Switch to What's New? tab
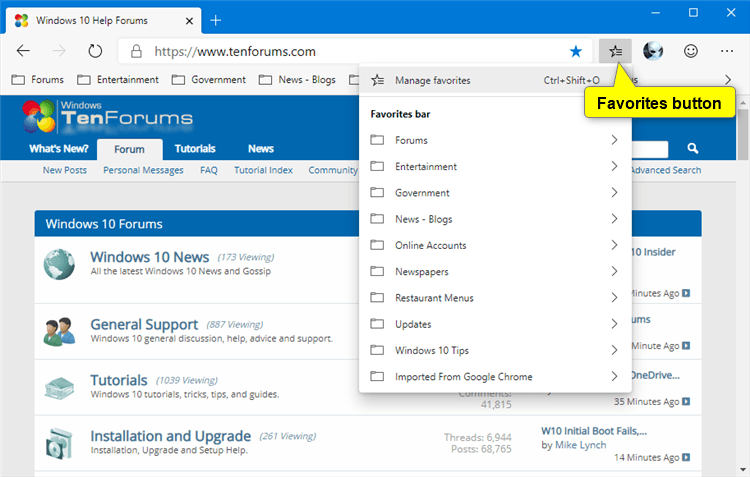This screenshot has height=477, width=750. [58, 149]
